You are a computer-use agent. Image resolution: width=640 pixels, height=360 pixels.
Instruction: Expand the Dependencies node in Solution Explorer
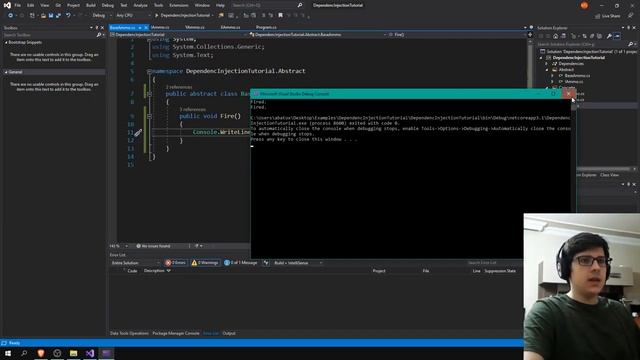click(547, 64)
